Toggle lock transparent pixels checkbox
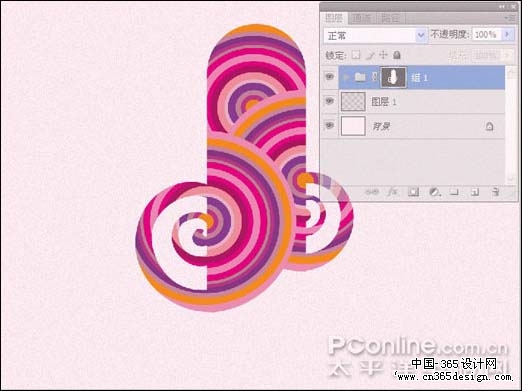This screenshot has height=391, width=522. click(x=356, y=55)
